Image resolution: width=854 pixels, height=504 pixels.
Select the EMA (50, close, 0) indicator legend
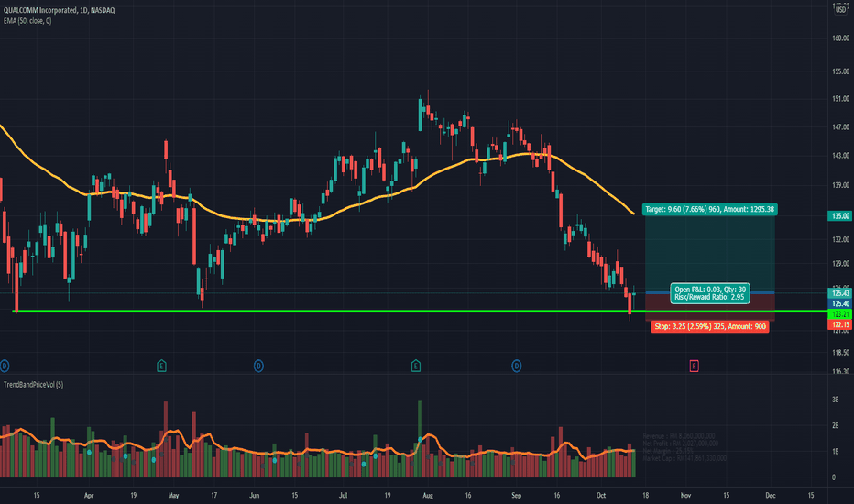coord(27,21)
